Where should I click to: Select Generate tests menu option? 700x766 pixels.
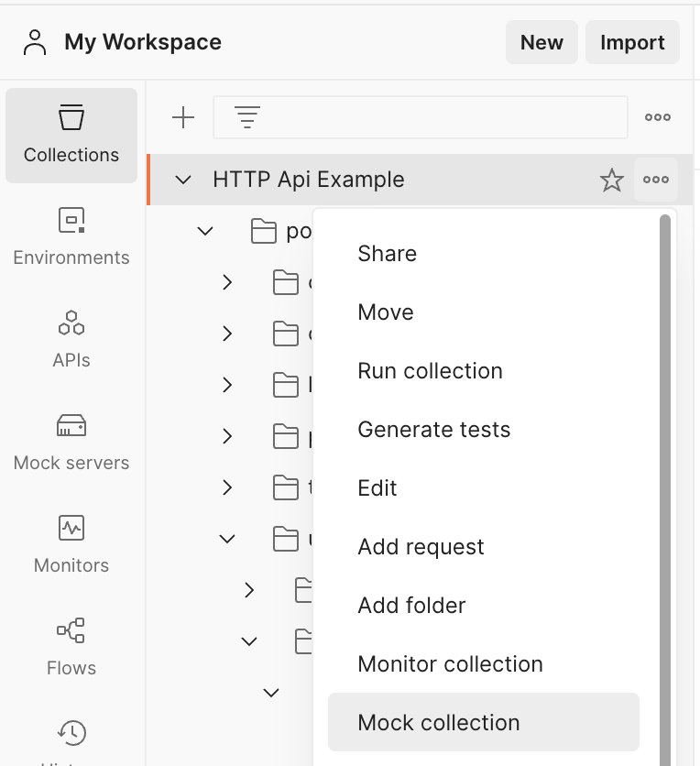coord(433,430)
